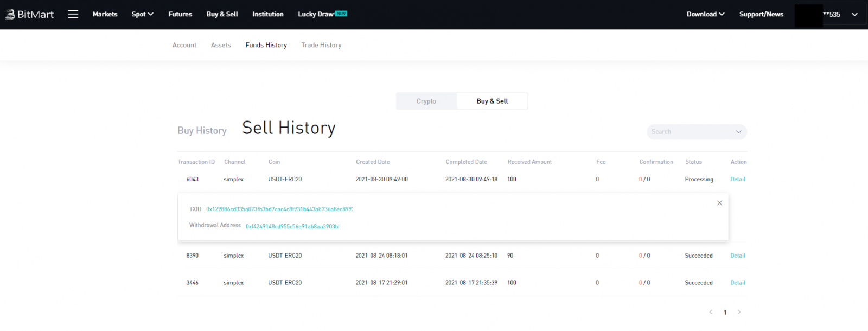Screen dimensions: 868x331
Task: Open the Search dropdown filter
Action: 697,132
